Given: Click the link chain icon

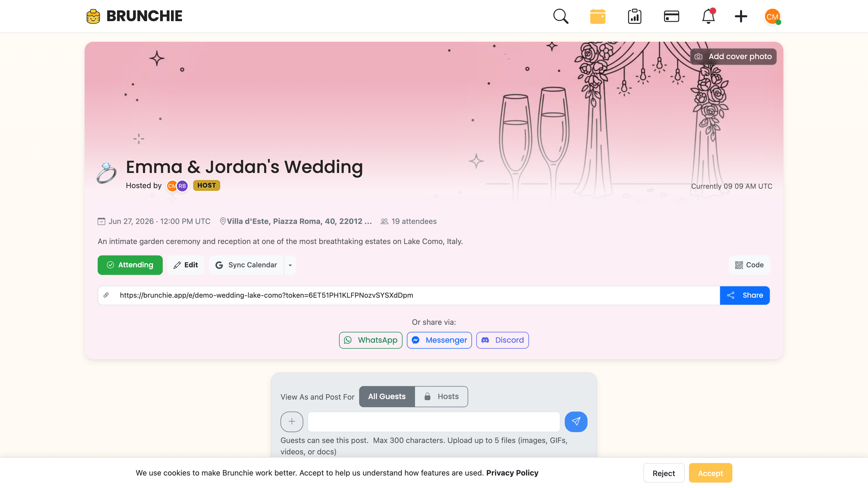Looking at the screenshot, I should coord(106,295).
